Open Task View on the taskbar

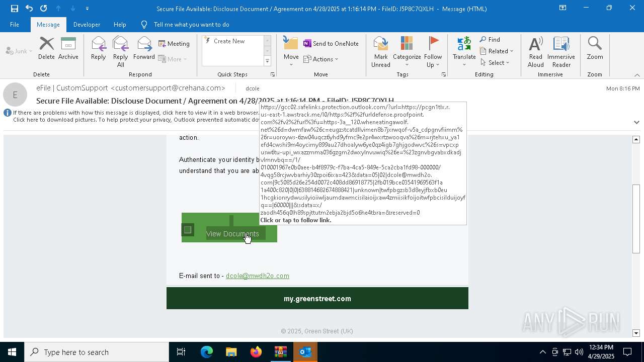(x=181, y=352)
